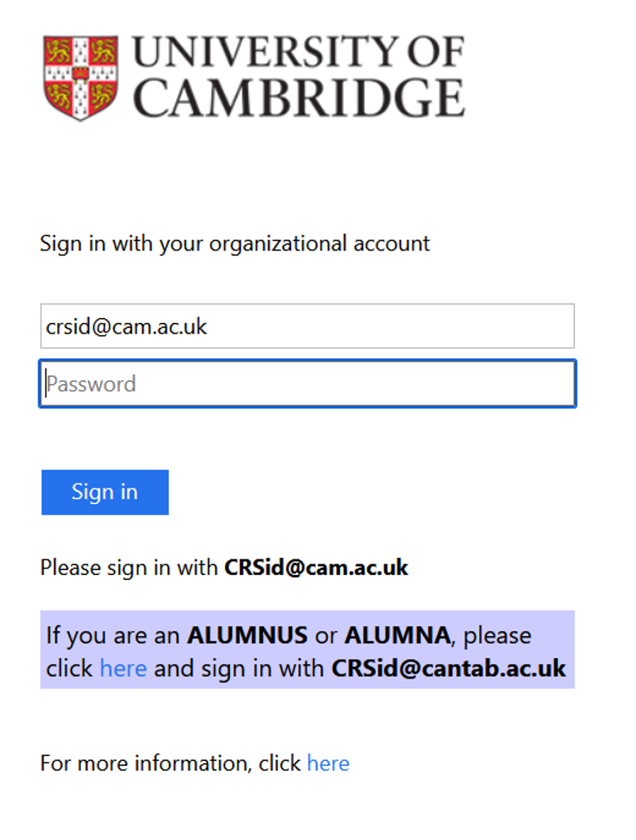This screenshot has height=840, width=636.
Task: Click the bold ALUMNUS word
Action: pyautogui.click(x=247, y=636)
